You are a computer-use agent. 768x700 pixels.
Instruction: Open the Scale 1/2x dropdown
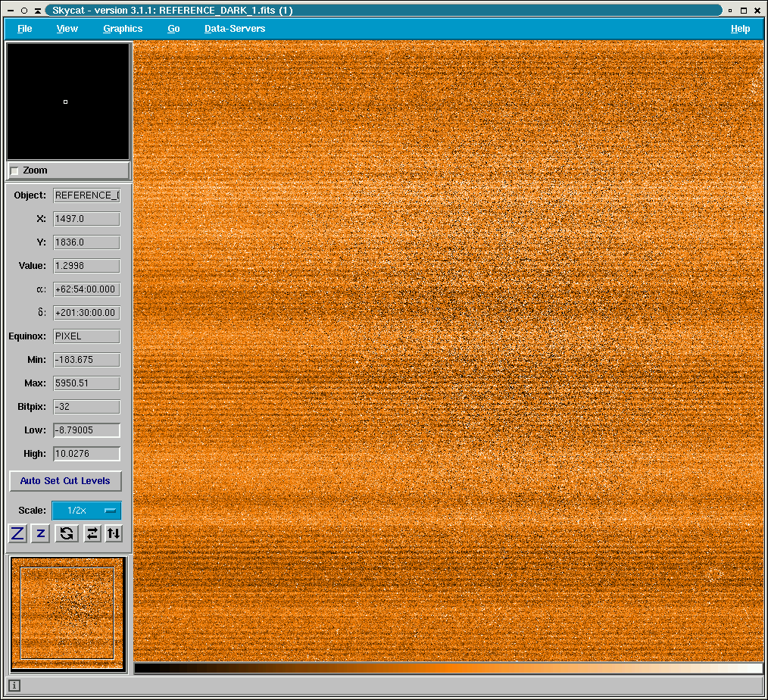[86, 511]
